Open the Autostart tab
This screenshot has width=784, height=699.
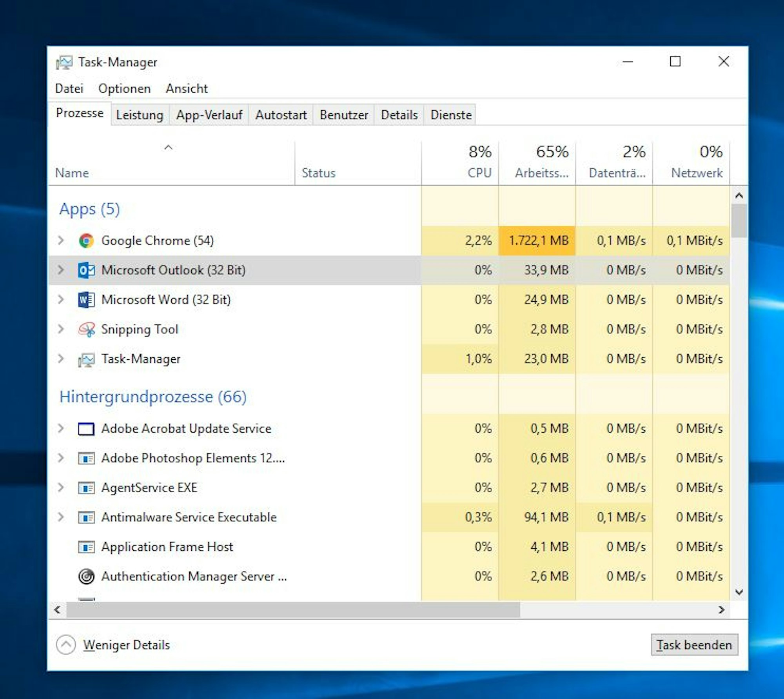tap(281, 115)
